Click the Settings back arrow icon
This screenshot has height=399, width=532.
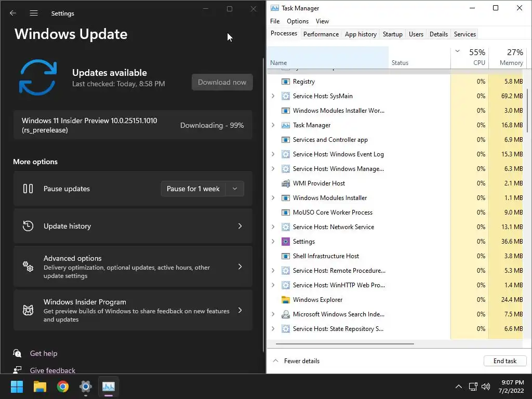[13, 13]
